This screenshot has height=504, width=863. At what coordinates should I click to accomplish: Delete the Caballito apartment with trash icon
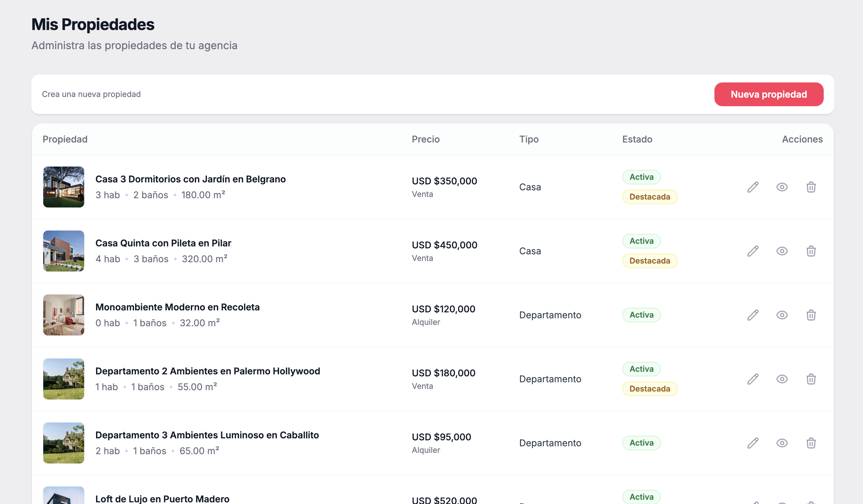(811, 443)
